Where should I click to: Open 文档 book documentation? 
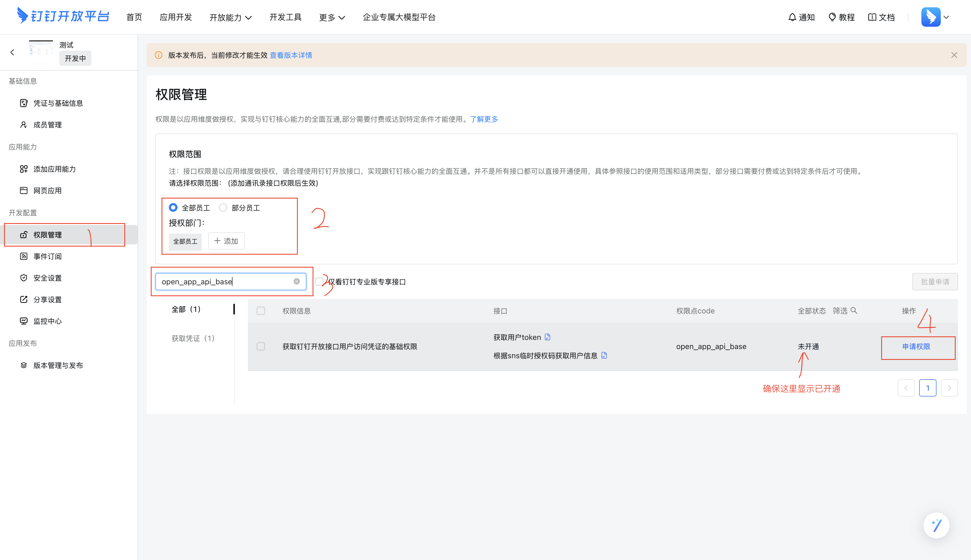click(x=881, y=17)
